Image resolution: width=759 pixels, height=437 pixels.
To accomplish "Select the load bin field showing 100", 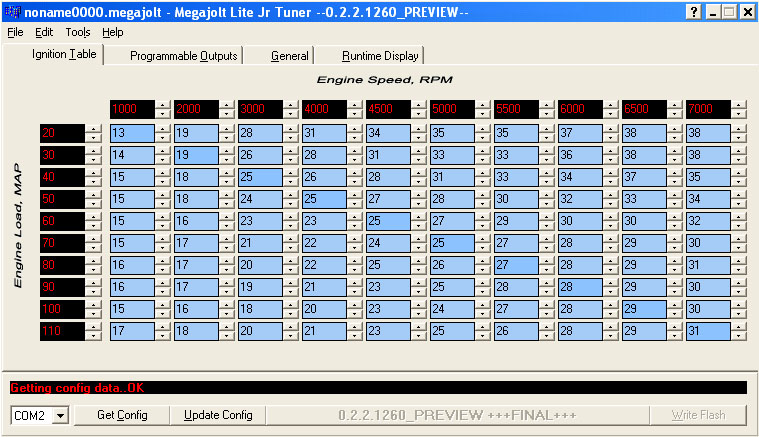I will (62, 309).
